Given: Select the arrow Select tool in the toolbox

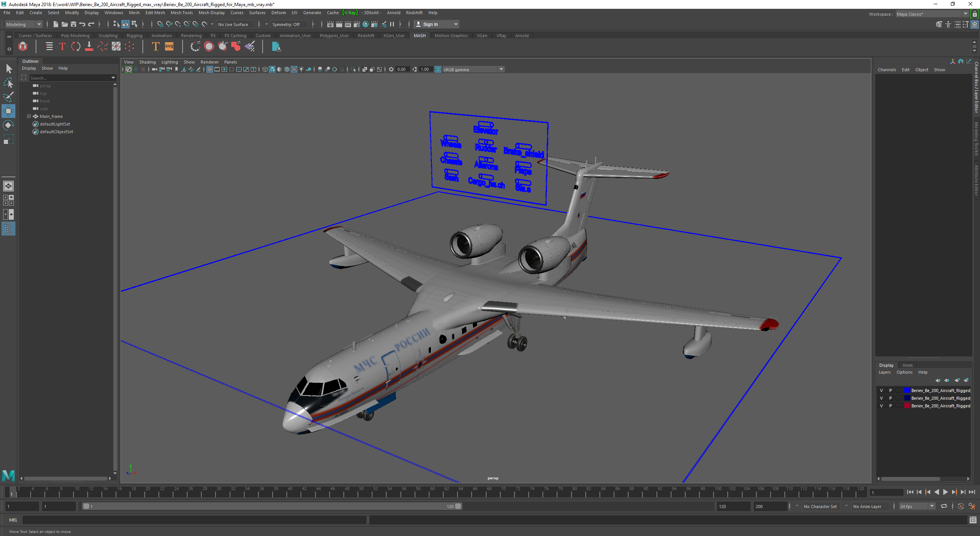Looking at the screenshot, I should click(x=8, y=69).
